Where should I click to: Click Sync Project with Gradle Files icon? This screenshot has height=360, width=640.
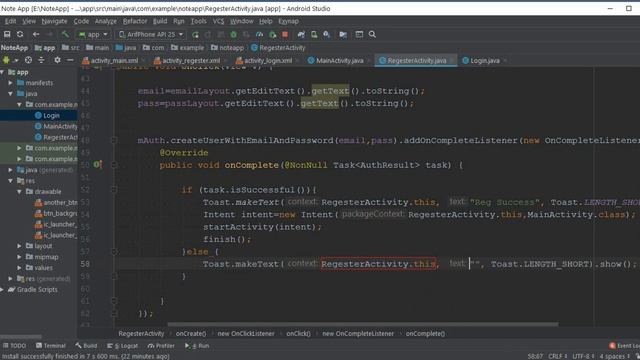301,35
